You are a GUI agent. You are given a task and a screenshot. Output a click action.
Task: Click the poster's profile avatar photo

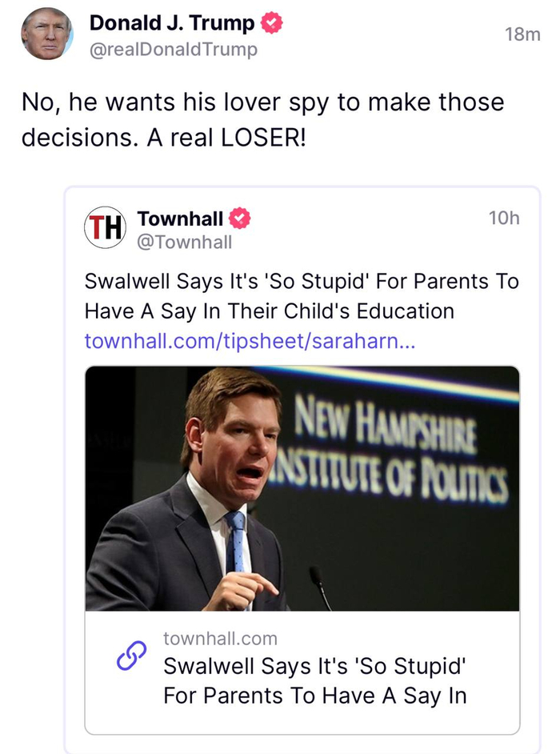[47, 34]
